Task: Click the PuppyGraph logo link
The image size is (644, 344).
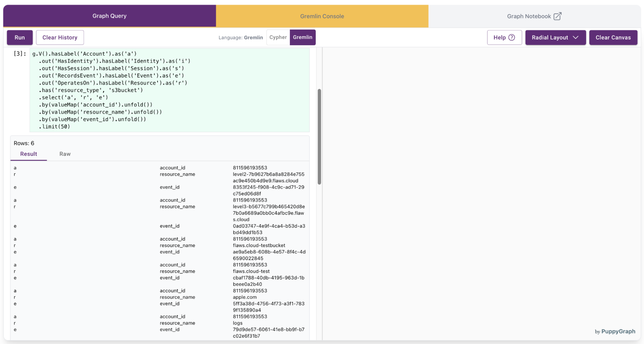Action: pyautogui.click(x=618, y=331)
